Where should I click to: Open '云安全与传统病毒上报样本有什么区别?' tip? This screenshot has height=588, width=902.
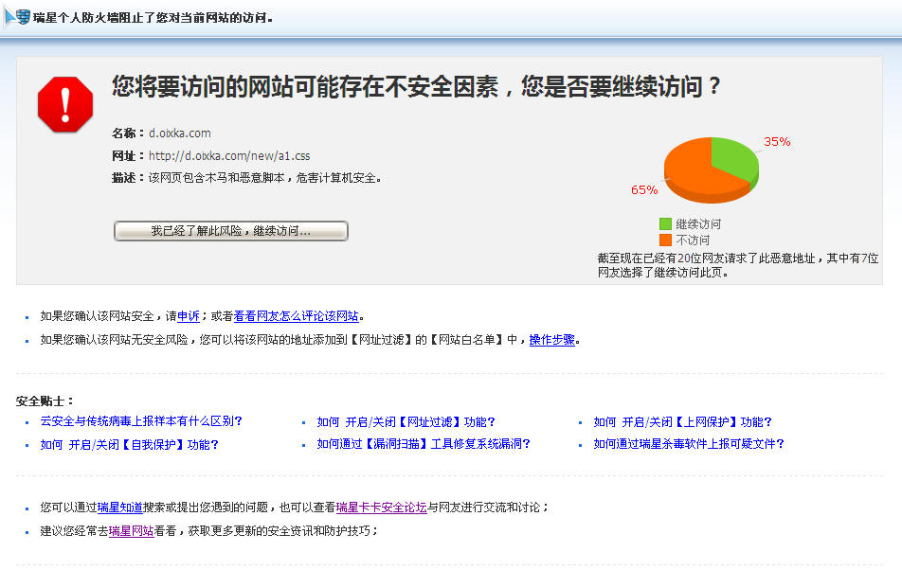point(141,421)
